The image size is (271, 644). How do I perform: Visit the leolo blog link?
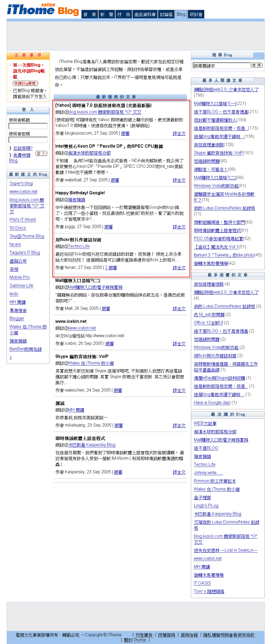point(14,294)
